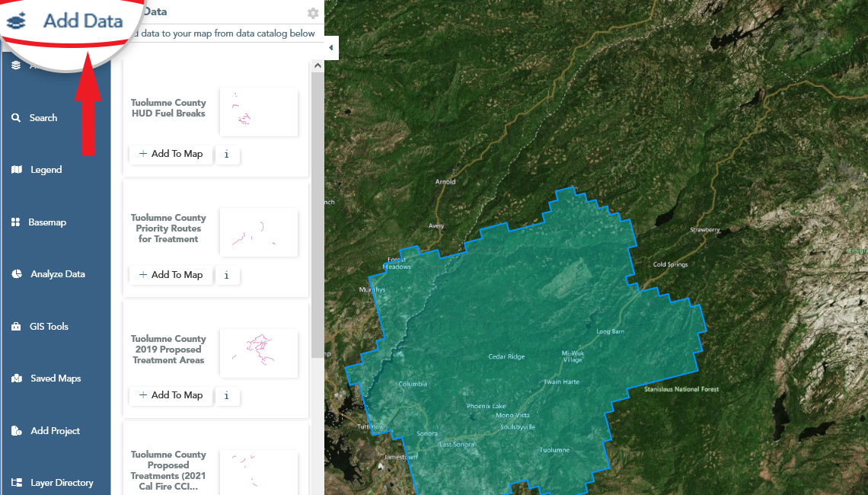Click the Strawberry map label
This screenshot has height=495, width=868.
(x=705, y=230)
